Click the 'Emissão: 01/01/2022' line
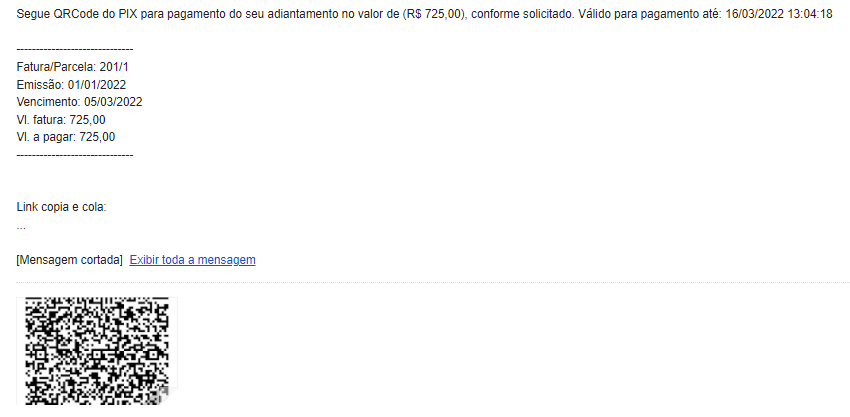Screen dimensions: 850x417 coord(71,85)
